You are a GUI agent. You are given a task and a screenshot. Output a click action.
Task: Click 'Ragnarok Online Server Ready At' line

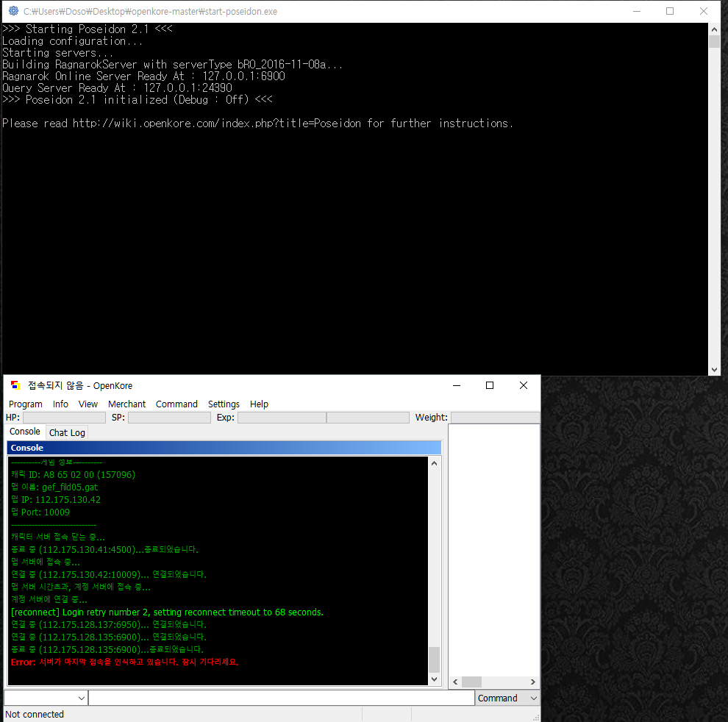tap(143, 76)
